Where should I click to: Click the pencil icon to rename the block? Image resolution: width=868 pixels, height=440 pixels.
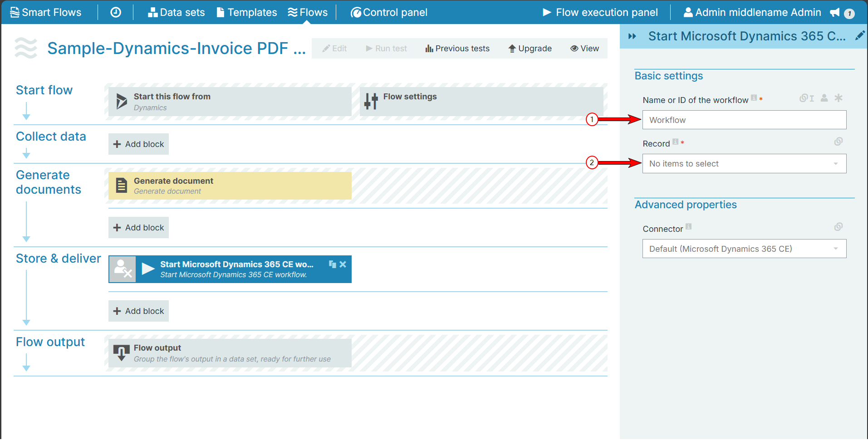pos(860,36)
